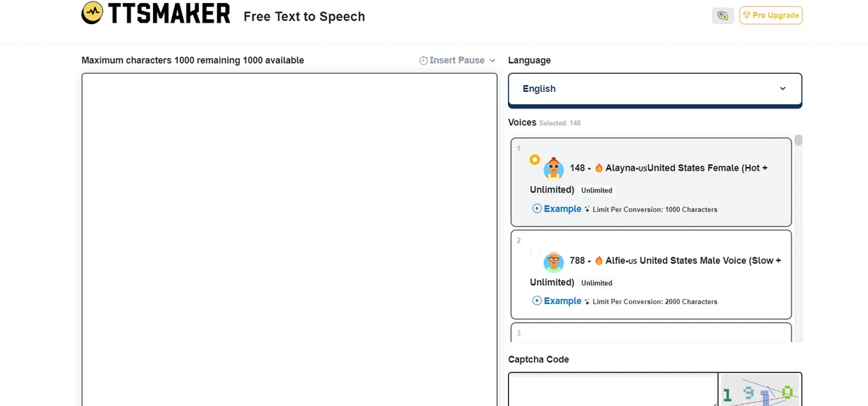Click the Alfie voice avatar
The width and height of the screenshot is (868, 406).
point(554,261)
